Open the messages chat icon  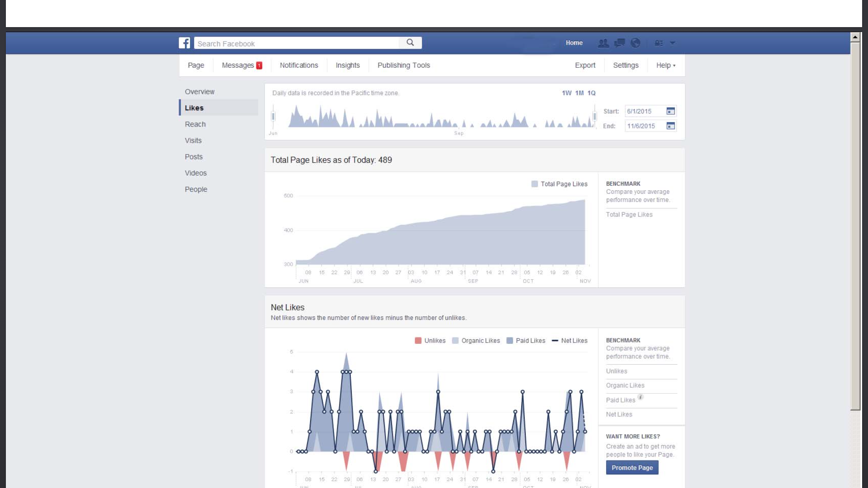pos(619,43)
